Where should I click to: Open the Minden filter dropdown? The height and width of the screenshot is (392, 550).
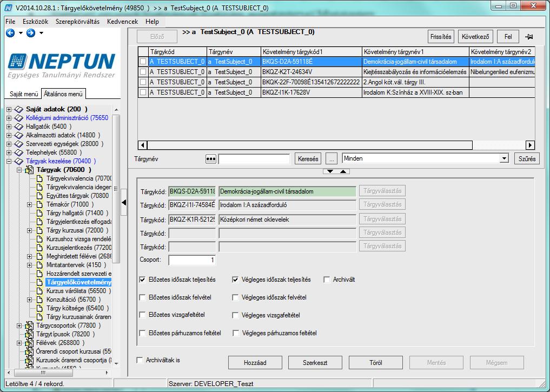point(504,158)
